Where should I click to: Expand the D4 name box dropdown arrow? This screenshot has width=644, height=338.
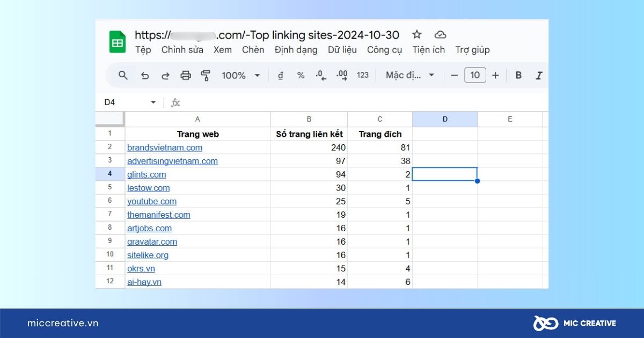(x=153, y=102)
